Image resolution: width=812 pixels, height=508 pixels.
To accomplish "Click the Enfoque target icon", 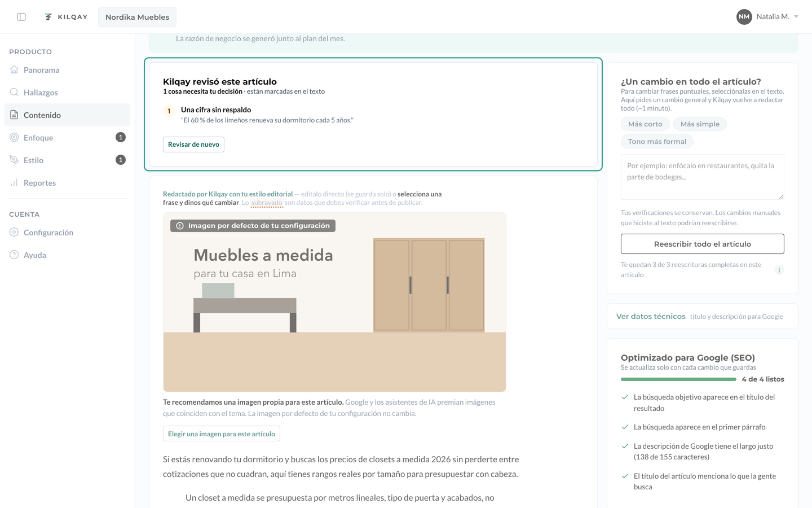I will coord(14,138).
